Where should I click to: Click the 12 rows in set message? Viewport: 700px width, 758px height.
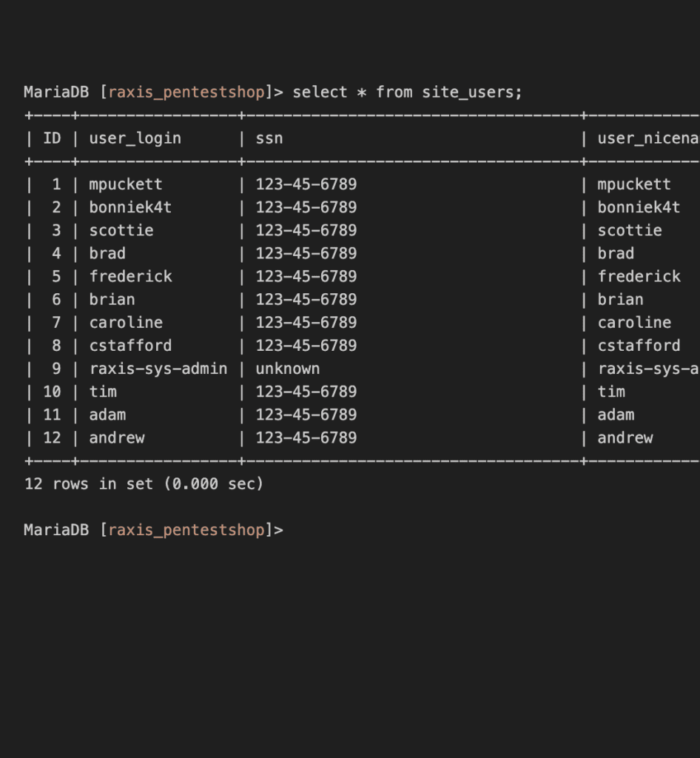144,484
